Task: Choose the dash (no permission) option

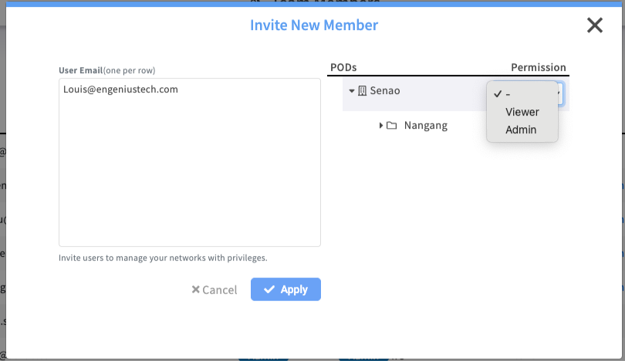Action: (x=508, y=93)
